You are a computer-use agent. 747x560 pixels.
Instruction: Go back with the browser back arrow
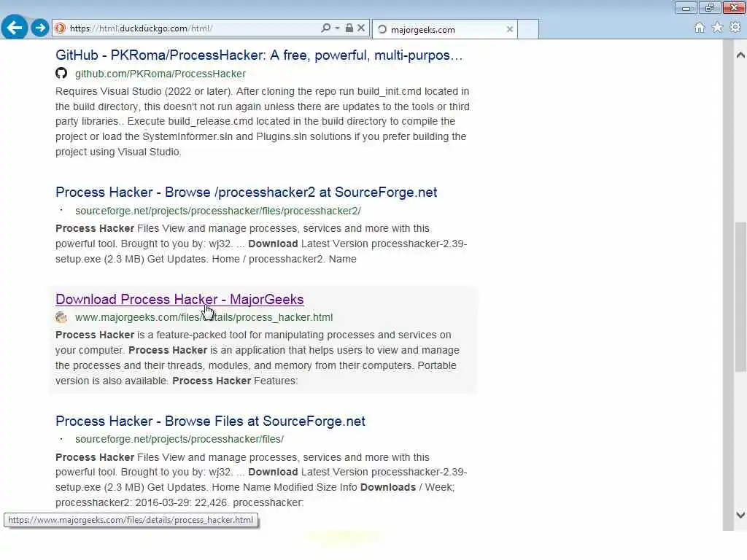pyautogui.click(x=15, y=28)
